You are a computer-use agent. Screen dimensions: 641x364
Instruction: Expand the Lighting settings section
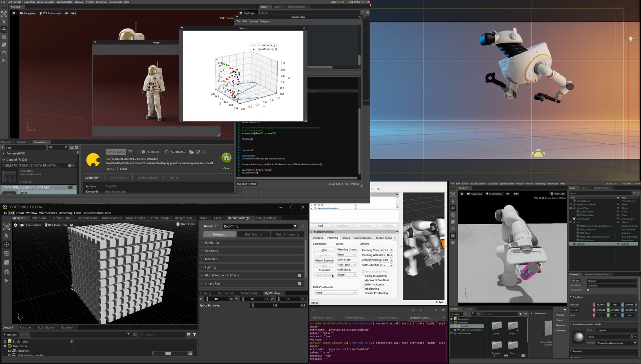(252, 267)
